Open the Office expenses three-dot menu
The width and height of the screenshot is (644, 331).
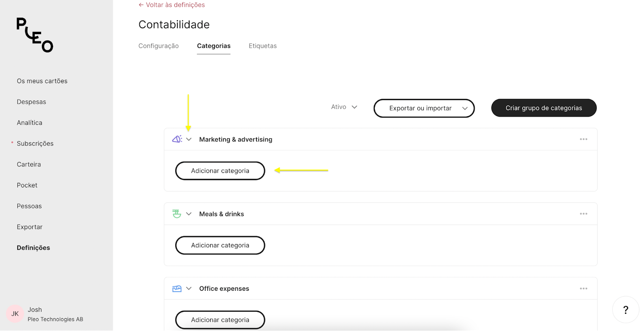coord(584,289)
